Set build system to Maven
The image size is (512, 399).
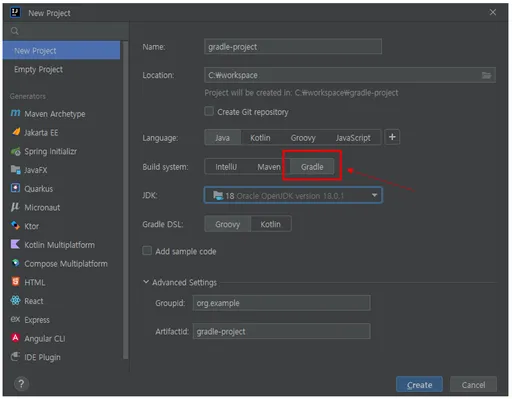point(268,167)
